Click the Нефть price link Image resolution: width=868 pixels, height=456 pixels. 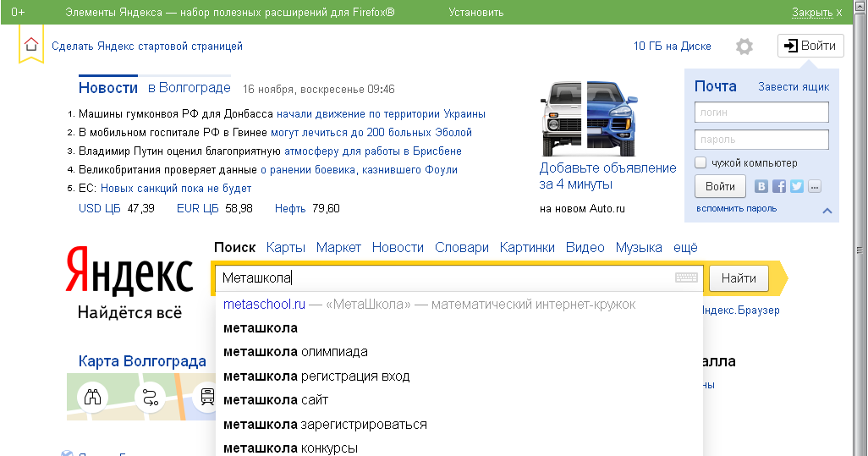coord(290,209)
